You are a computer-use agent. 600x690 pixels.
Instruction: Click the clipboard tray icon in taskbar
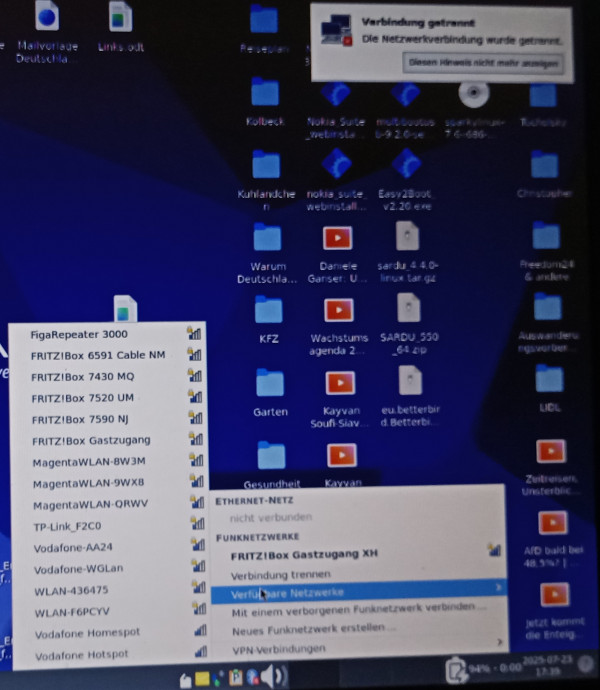[x=236, y=678]
